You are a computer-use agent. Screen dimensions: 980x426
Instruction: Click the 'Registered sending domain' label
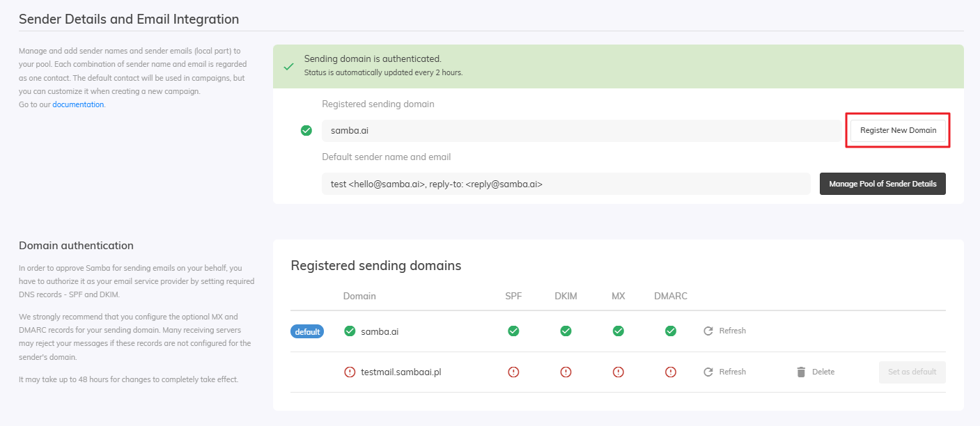click(378, 104)
